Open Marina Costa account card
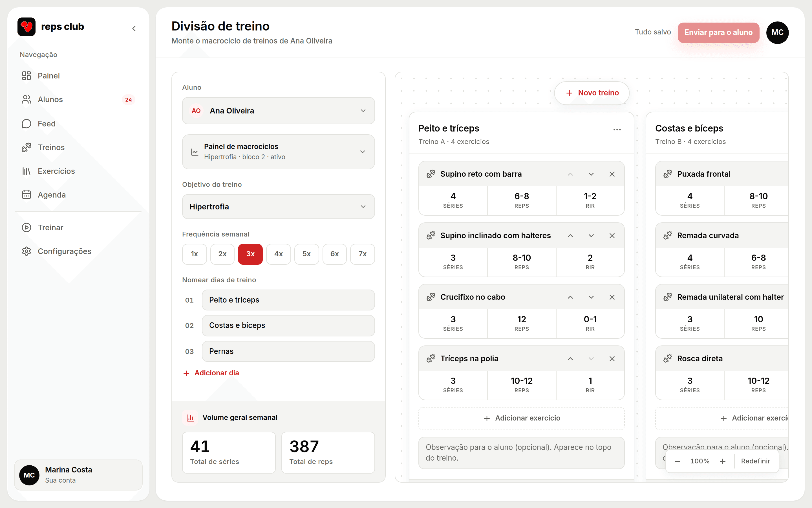 click(x=78, y=475)
